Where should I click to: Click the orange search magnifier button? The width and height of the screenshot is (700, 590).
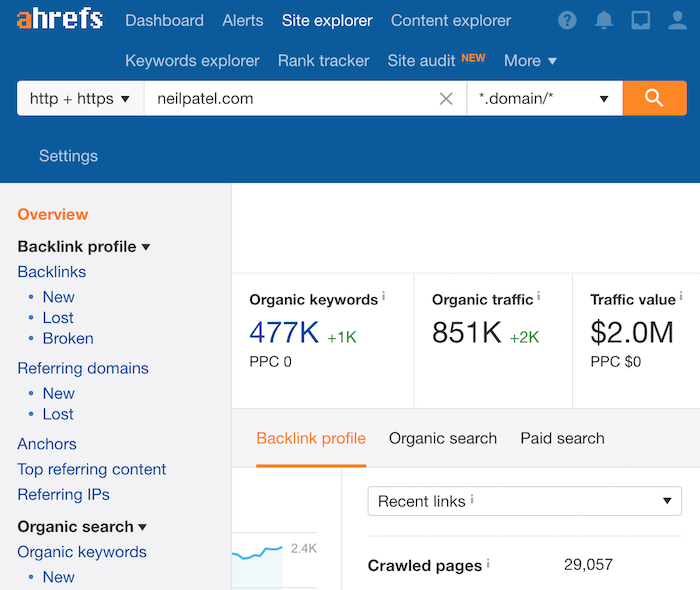654,98
